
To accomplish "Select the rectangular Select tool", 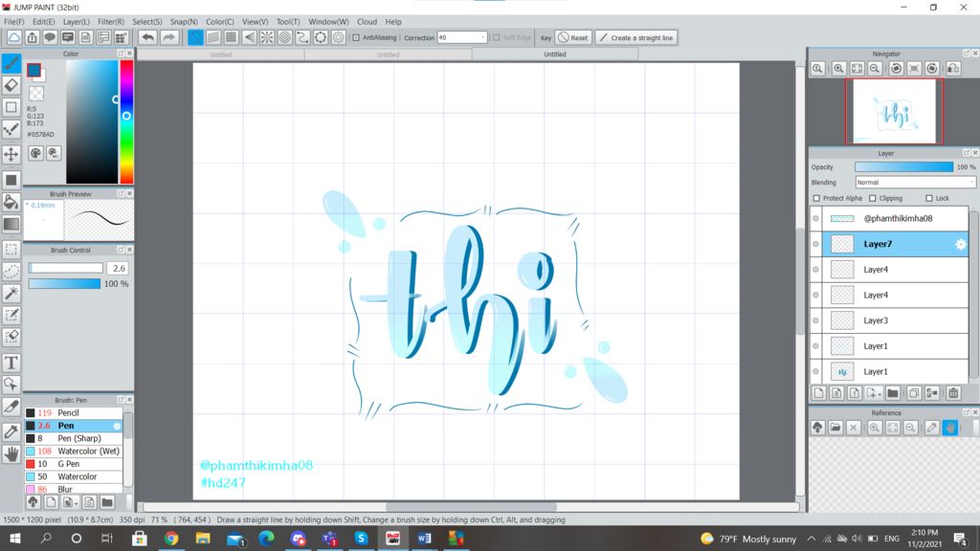I will [x=11, y=250].
